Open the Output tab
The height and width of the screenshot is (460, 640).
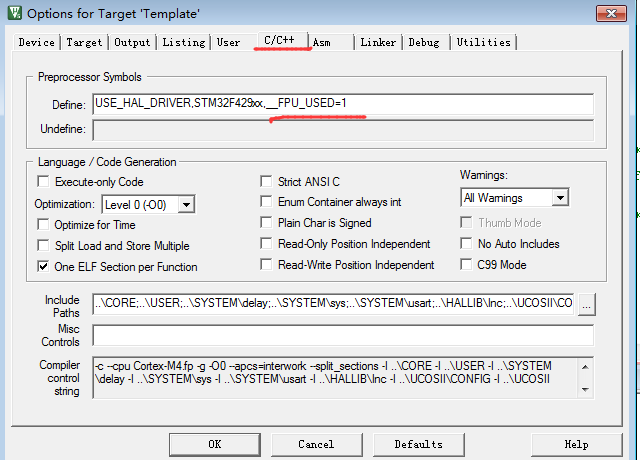pos(132,42)
